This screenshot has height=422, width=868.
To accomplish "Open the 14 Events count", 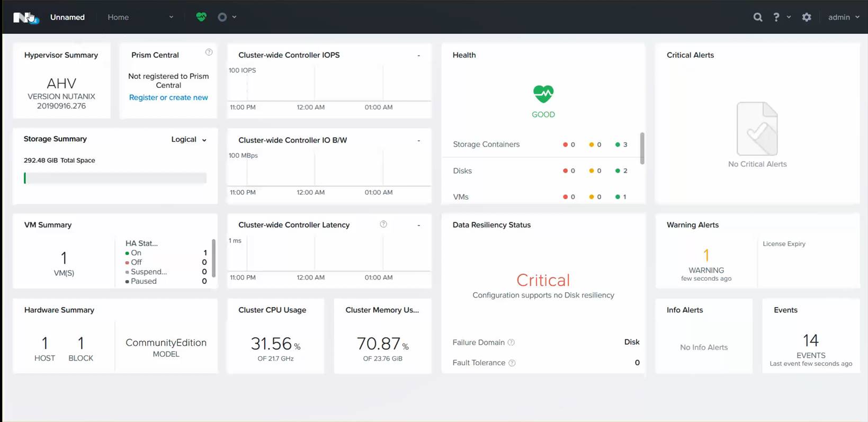I will coord(810,340).
